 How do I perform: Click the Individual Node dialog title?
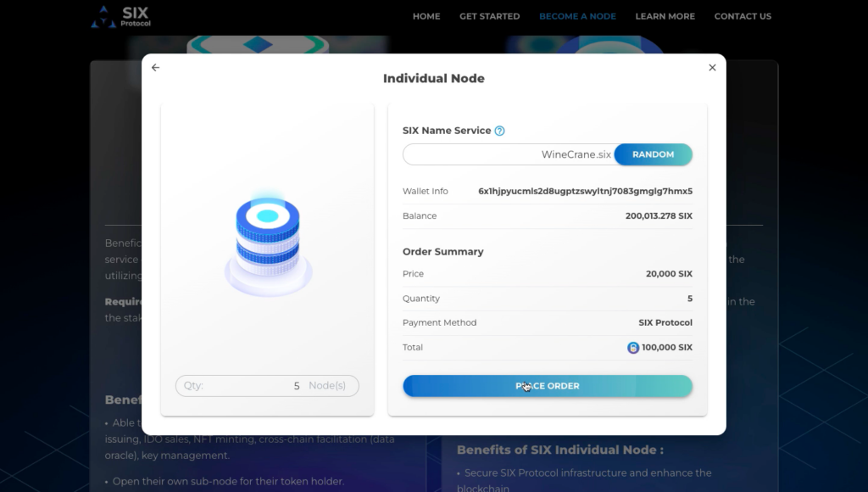(434, 77)
